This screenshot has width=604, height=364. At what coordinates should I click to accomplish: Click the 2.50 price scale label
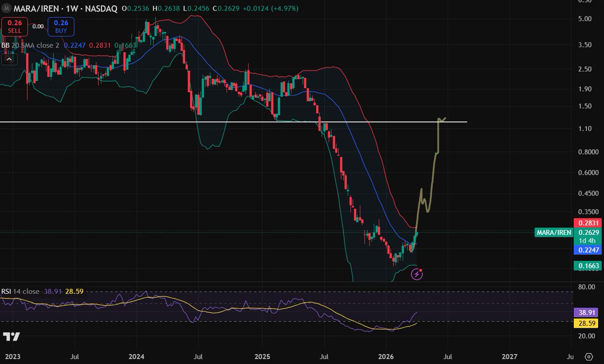pos(585,69)
